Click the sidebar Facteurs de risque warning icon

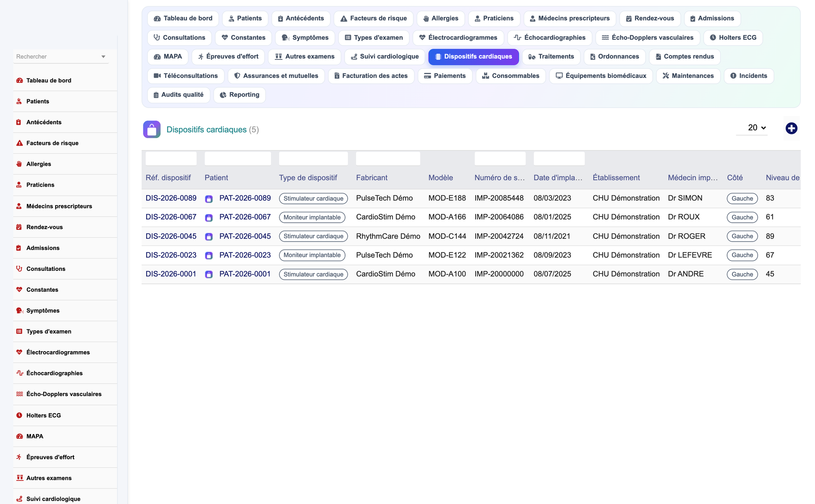coord(19,143)
